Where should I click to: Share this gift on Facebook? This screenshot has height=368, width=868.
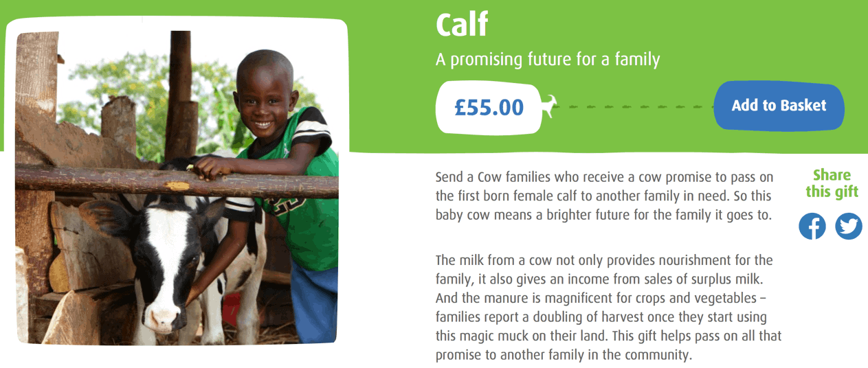click(812, 226)
